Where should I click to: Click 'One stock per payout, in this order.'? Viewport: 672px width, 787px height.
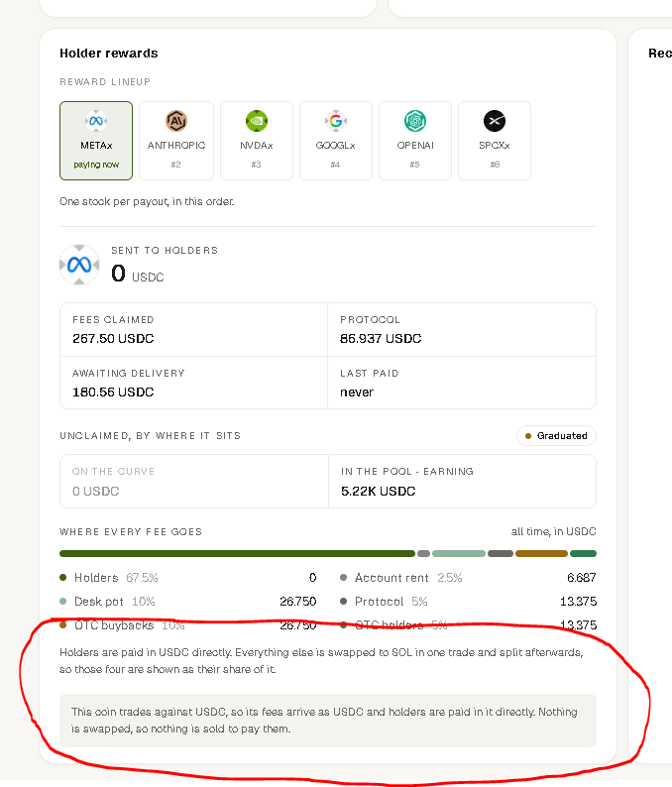(x=147, y=202)
